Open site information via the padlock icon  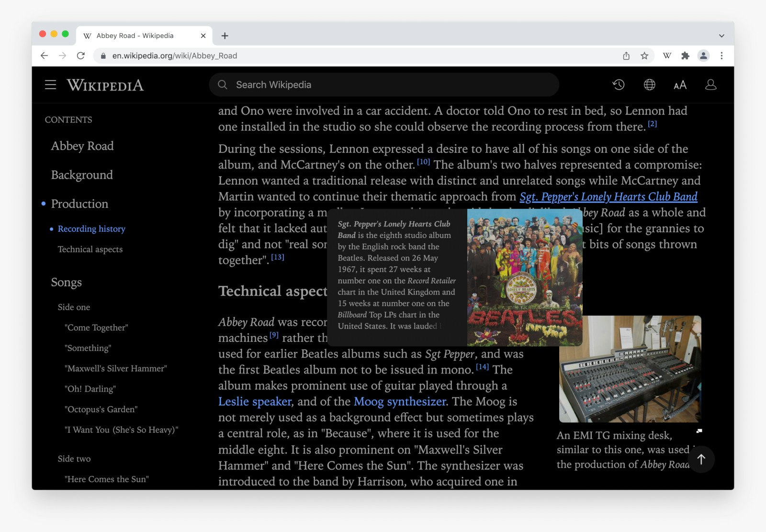(x=103, y=56)
